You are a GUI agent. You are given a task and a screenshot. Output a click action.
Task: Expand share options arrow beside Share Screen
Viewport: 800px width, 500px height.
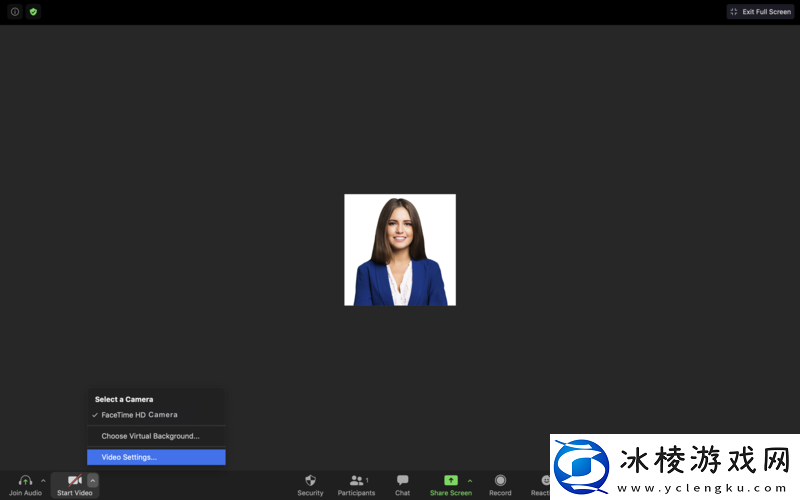coord(470,481)
